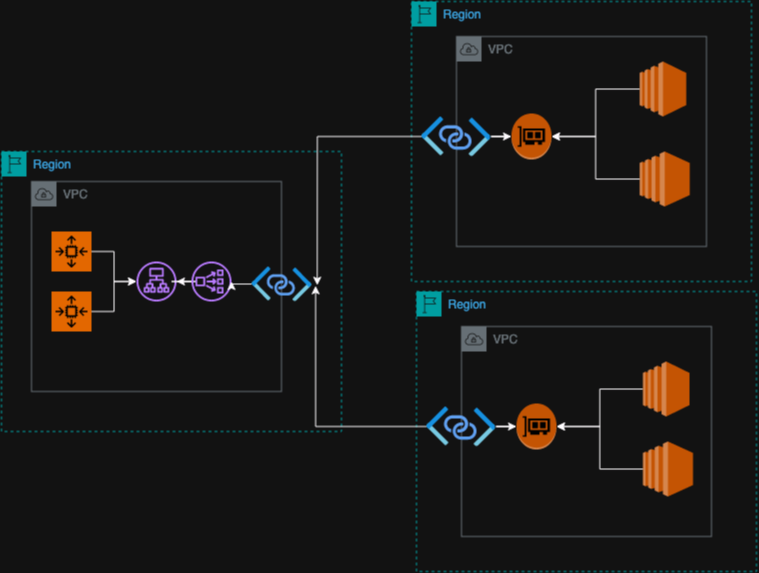Viewport: 759px width, 573px height.
Task: Click the orange network interface icon in top-right VPC
Action: pyautogui.click(x=531, y=136)
